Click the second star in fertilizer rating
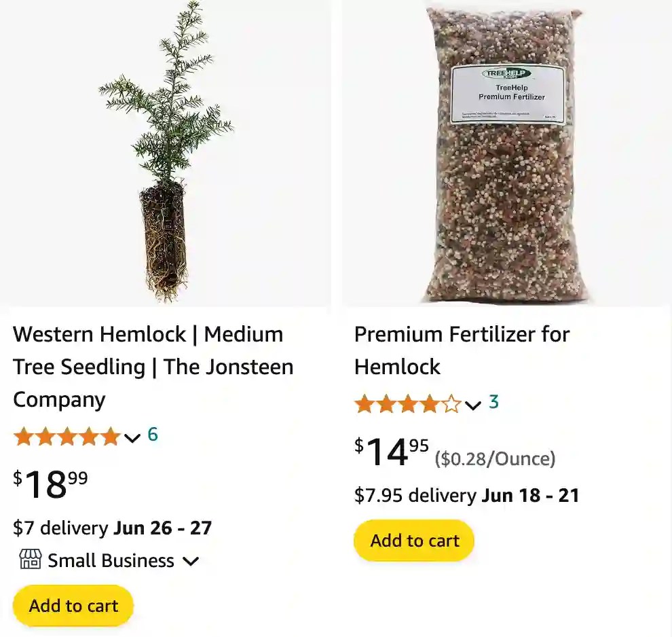672x637 pixels. (x=385, y=403)
